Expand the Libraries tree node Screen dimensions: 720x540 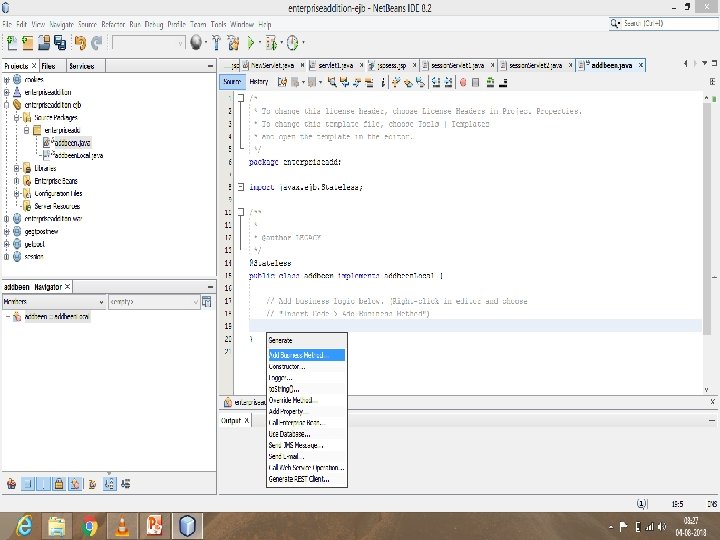17,168
